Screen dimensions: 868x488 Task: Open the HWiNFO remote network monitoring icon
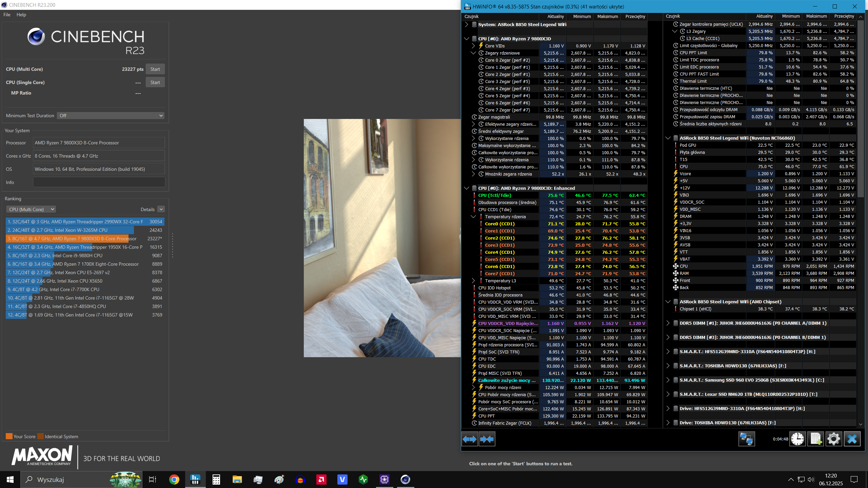click(746, 439)
